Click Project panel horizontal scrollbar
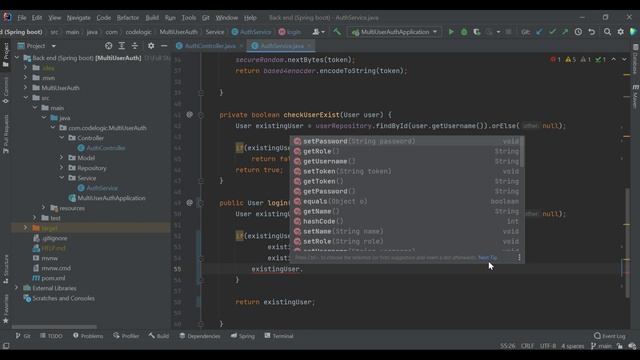The image size is (640, 360). (x=54, y=327)
